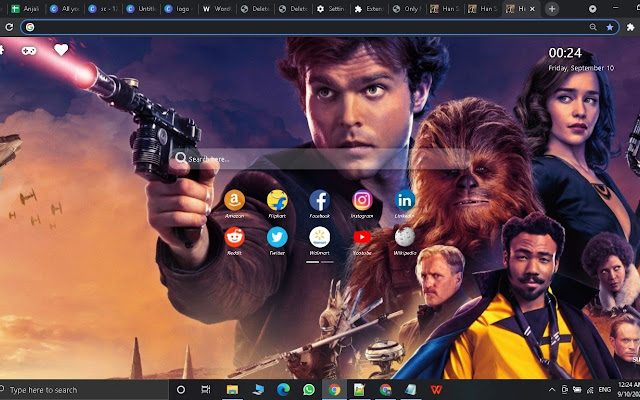Open the Extensions puzzle icon in toolbar
This screenshot has width=640, height=400.
coord(631,27)
